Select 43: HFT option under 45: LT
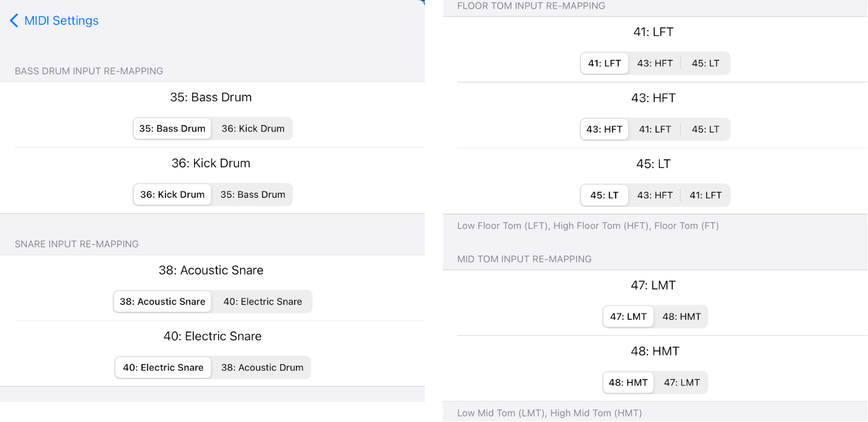Screen dimensions: 868x422 coord(655,195)
